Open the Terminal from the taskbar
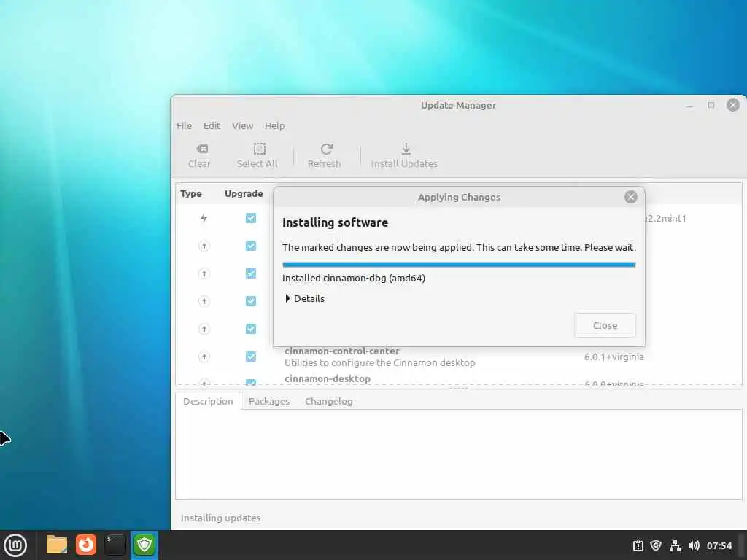 [x=115, y=545]
